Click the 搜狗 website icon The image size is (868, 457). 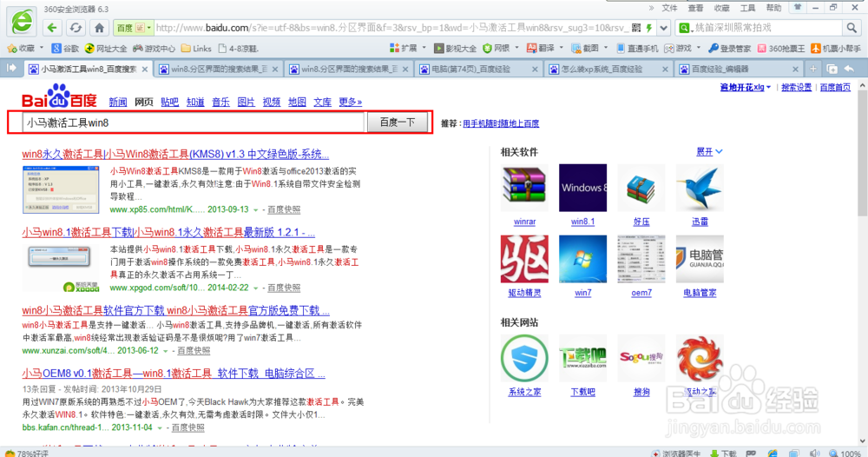(x=641, y=358)
